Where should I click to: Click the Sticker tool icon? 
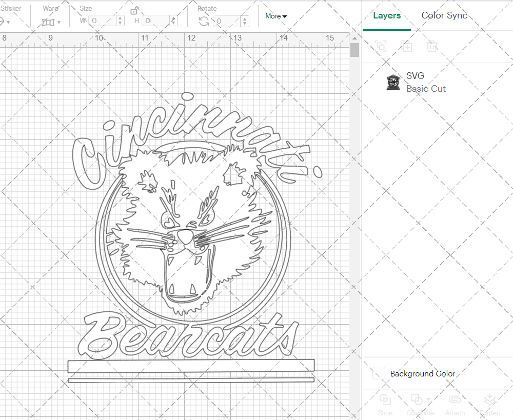pyautogui.click(x=4, y=21)
